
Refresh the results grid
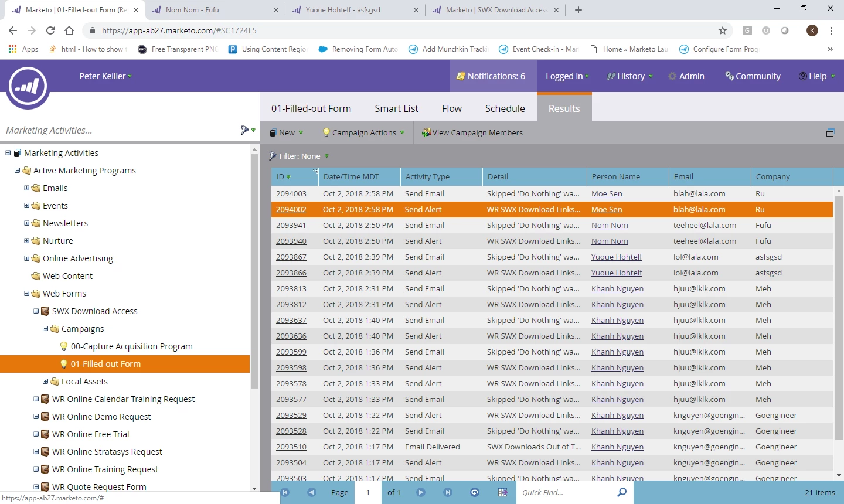pos(475,492)
